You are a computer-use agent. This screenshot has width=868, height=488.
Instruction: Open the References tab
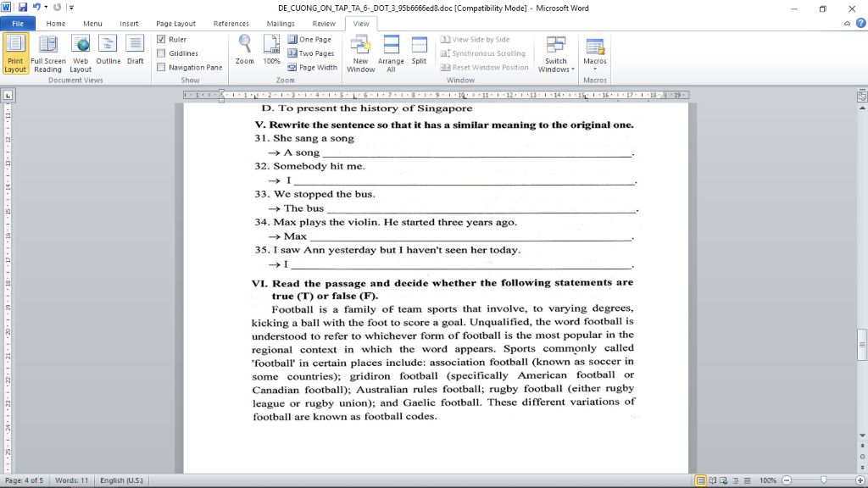(x=231, y=24)
